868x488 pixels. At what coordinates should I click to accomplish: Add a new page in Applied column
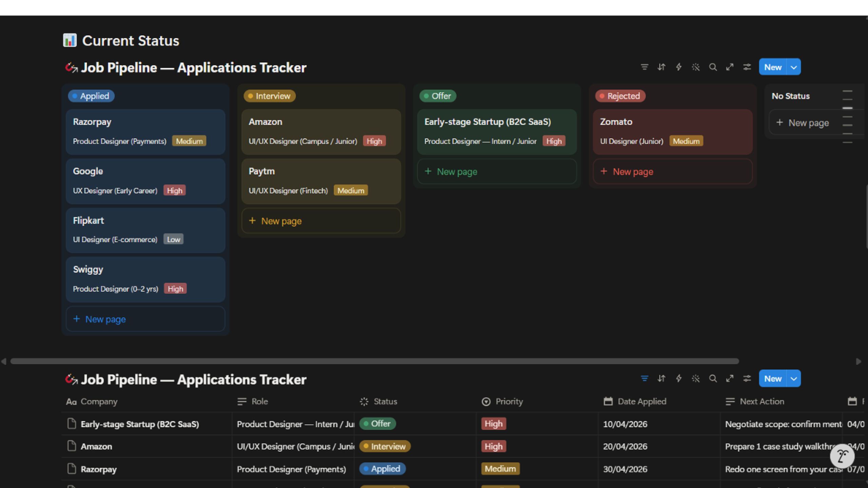coord(145,319)
